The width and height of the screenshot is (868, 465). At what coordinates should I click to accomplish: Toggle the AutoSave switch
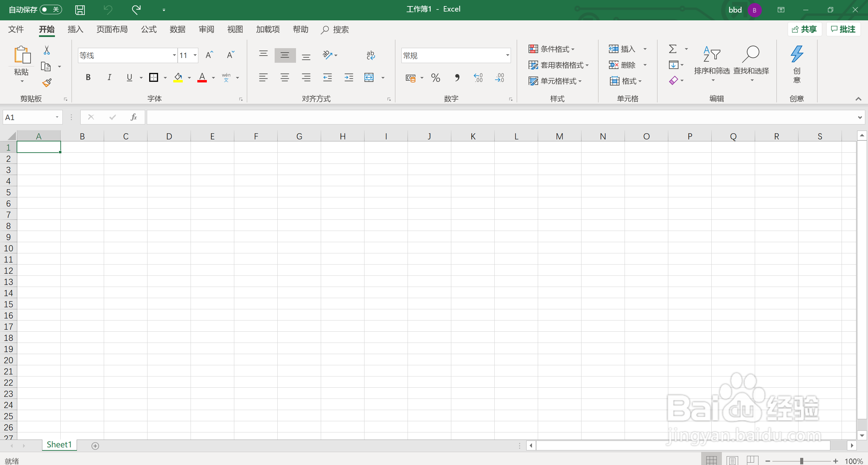click(51, 9)
